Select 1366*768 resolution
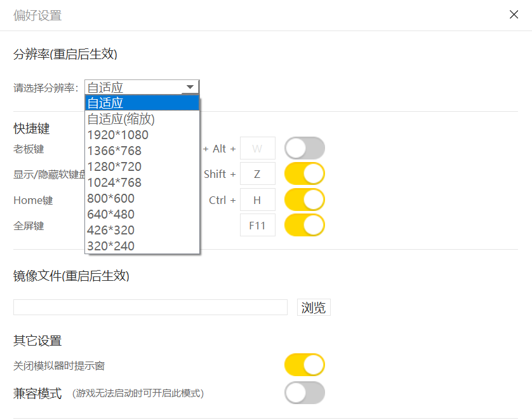The image size is (532, 420). (x=142, y=151)
